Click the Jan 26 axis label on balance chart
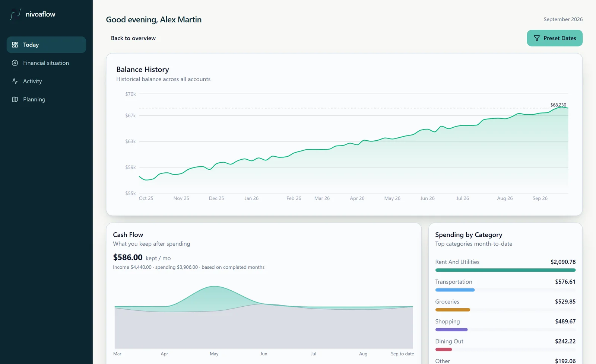596x364 pixels. pos(251,198)
